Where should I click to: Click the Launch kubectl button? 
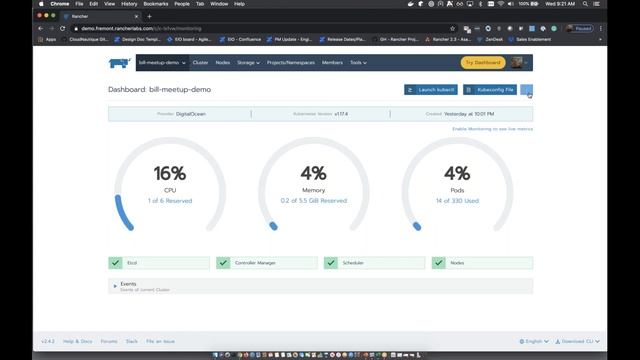[431, 90]
